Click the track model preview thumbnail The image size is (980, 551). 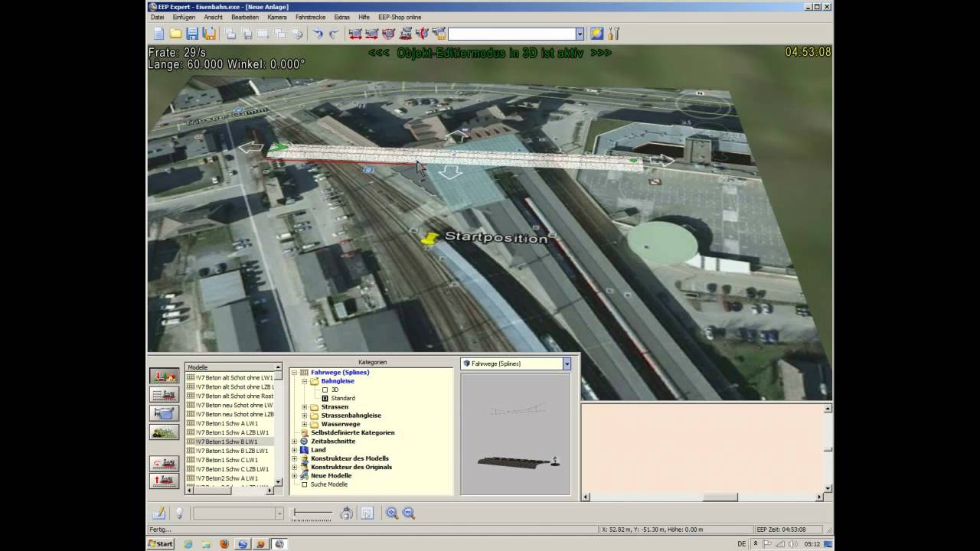[x=516, y=433]
